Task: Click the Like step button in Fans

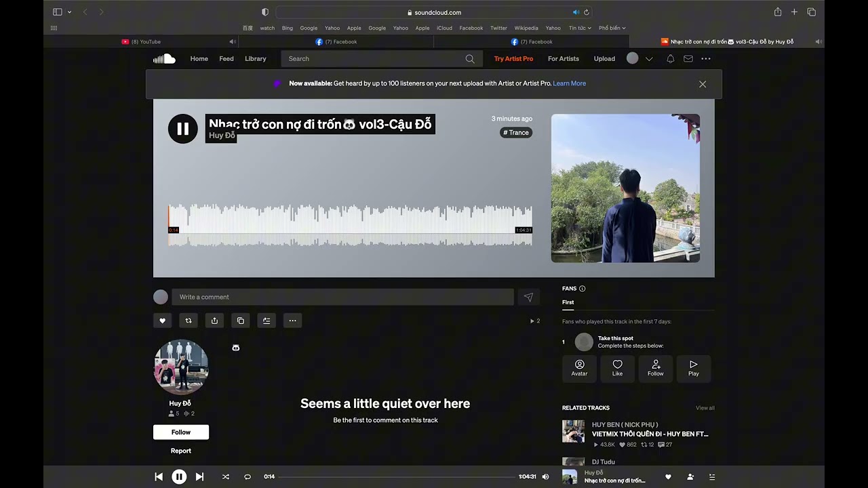Action: [617, 368]
